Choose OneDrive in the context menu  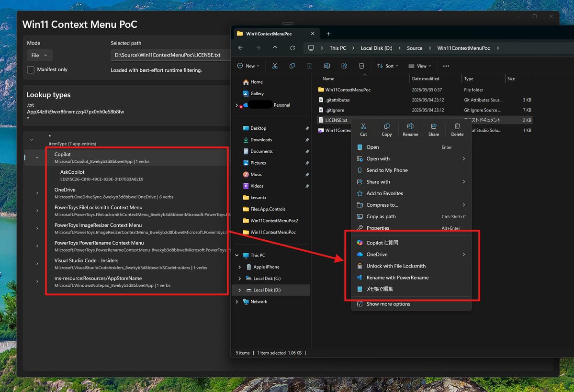point(411,254)
